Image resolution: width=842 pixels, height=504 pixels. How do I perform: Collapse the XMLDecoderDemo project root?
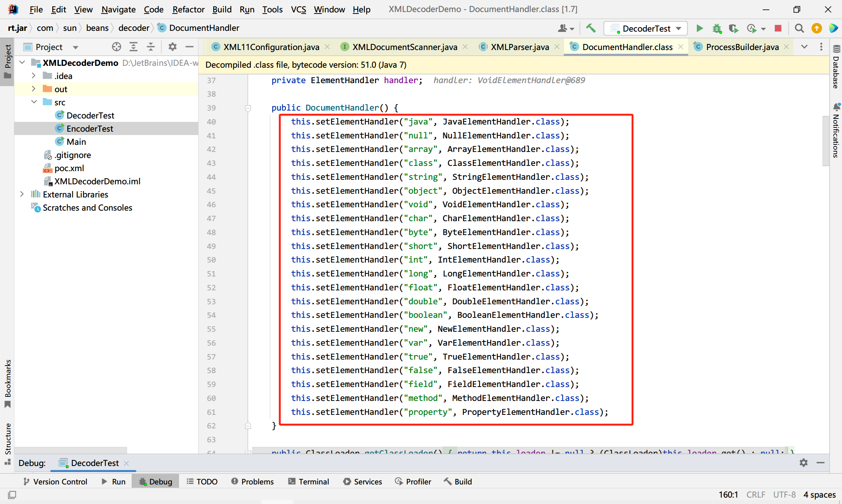point(23,62)
